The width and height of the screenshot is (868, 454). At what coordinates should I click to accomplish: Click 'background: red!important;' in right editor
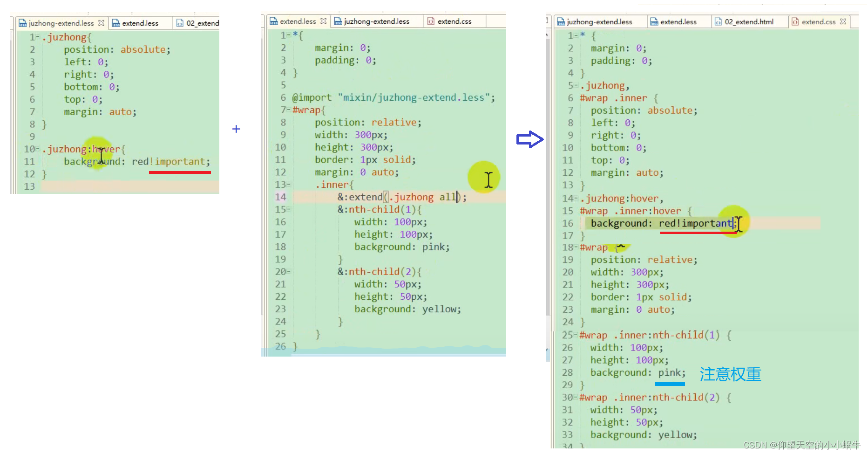[x=664, y=223]
